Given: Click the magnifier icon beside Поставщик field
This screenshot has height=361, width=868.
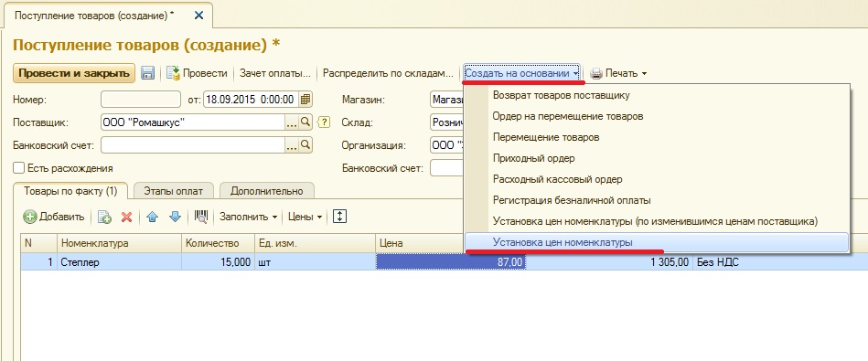Looking at the screenshot, I should point(305,122).
